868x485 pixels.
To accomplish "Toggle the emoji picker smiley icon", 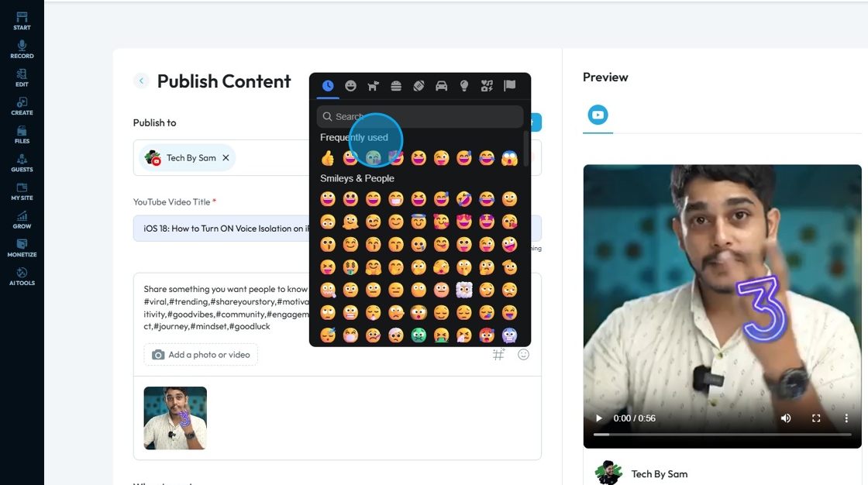I will point(524,355).
